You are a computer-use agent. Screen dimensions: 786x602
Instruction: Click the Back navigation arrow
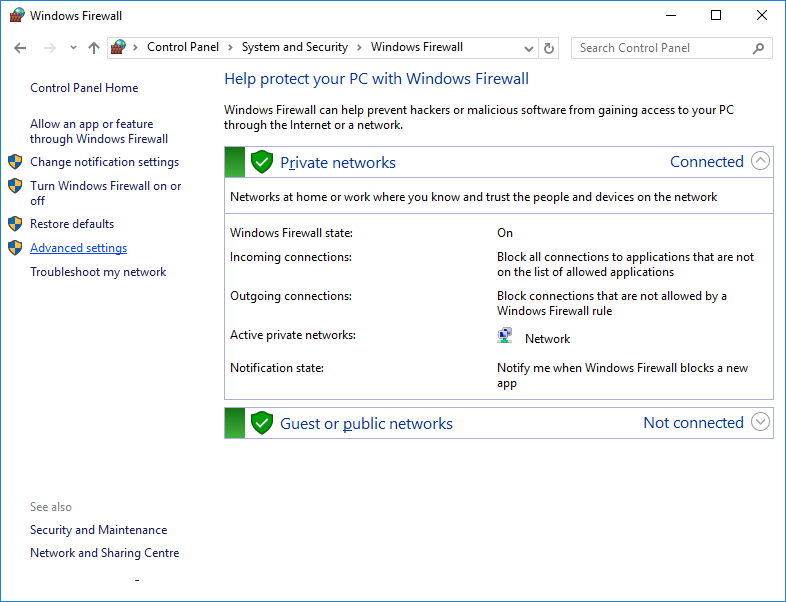coord(20,48)
